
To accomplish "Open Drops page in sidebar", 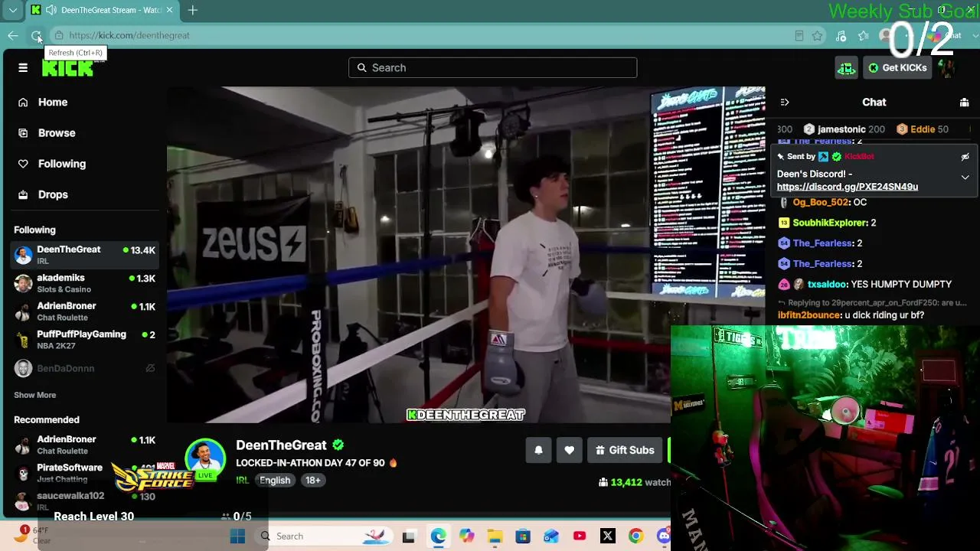I will (x=53, y=194).
